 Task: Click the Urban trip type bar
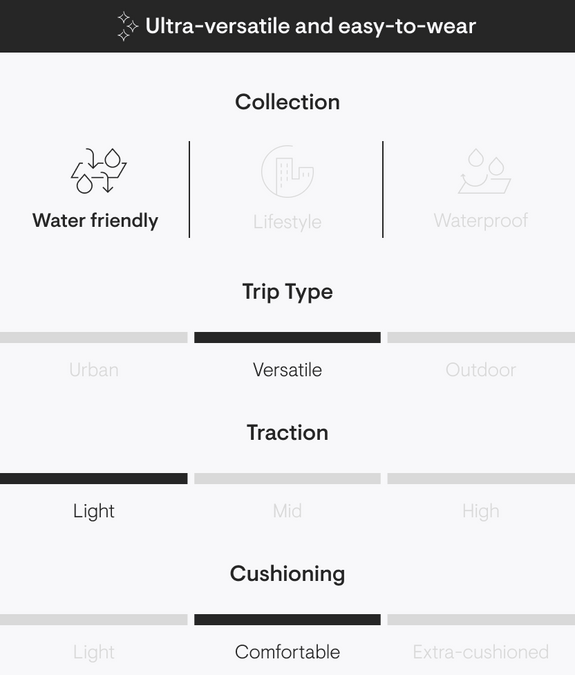94,338
